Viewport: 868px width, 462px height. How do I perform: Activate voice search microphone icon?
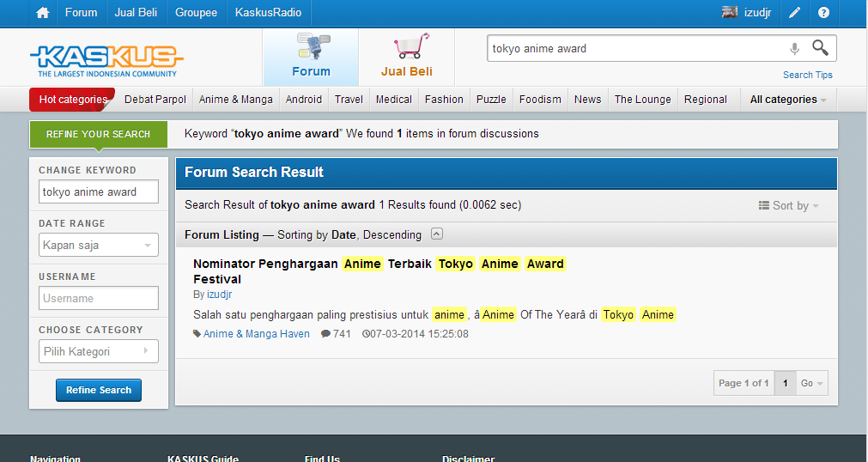(x=794, y=49)
